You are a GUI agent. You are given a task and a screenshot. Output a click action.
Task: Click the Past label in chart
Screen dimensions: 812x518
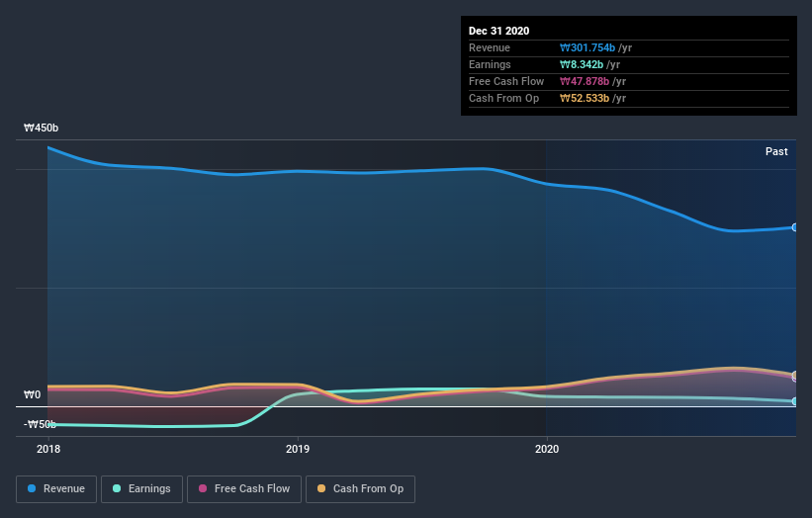point(776,151)
